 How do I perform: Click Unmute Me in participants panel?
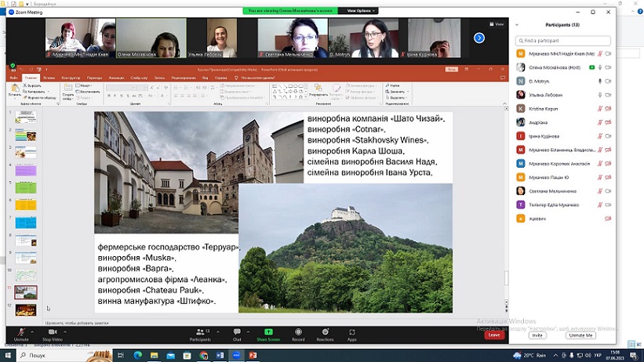(580, 335)
